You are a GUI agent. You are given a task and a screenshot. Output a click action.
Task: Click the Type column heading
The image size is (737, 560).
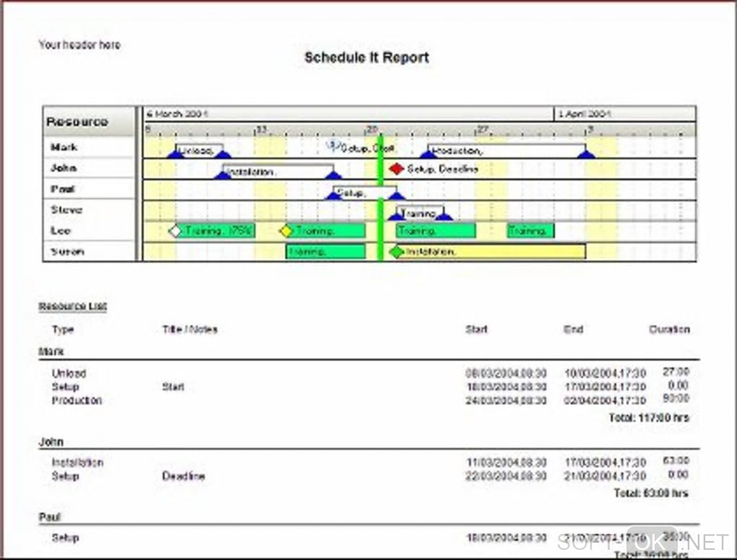63,329
